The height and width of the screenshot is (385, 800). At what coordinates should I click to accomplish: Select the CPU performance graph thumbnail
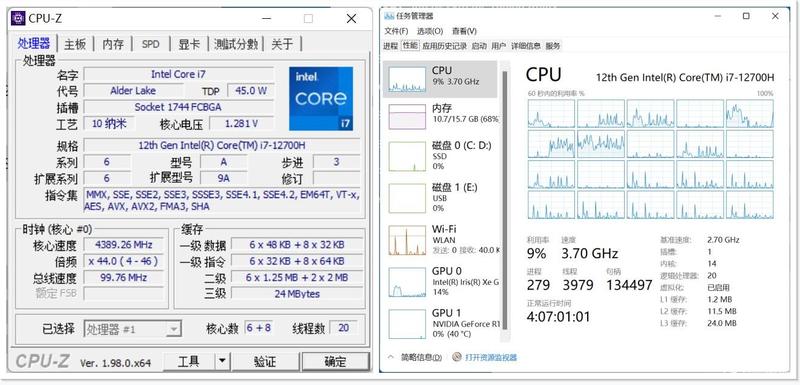[407, 80]
